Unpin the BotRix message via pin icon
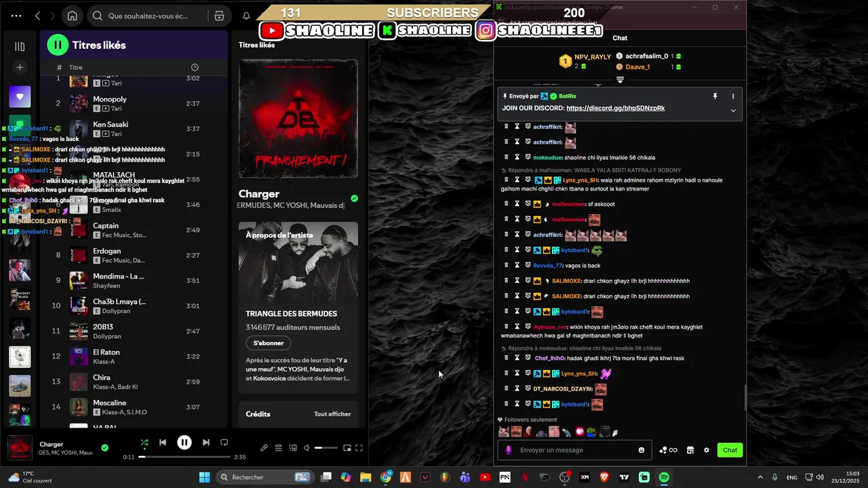This screenshot has height=488, width=868. (715, 97)
